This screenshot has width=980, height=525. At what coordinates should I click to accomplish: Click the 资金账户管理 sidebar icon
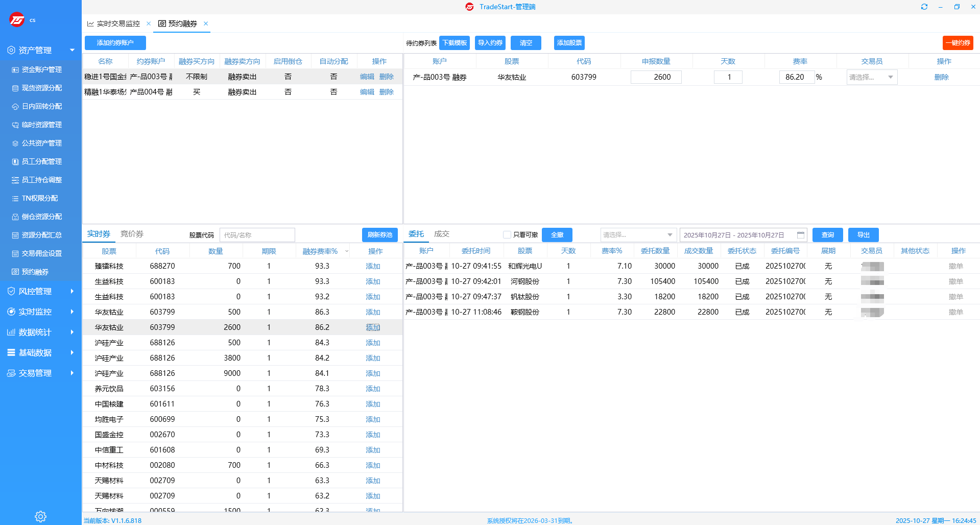15,69
